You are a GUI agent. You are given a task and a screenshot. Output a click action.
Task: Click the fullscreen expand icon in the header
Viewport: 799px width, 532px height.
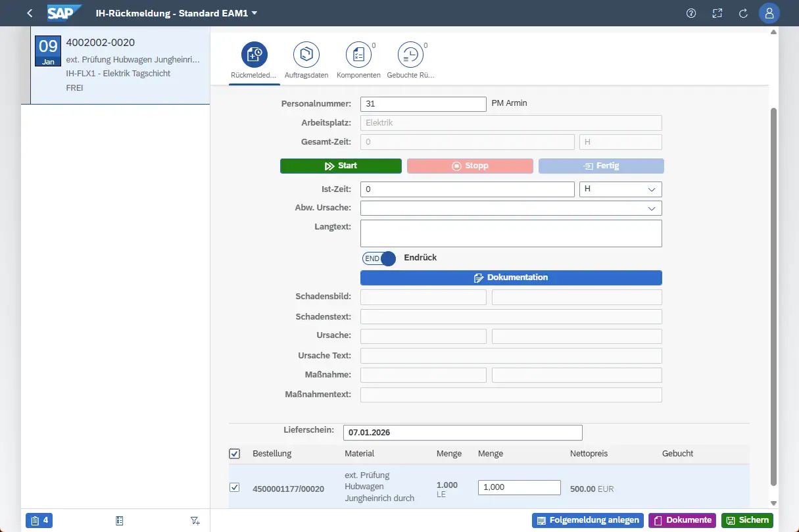pos(717,13)
